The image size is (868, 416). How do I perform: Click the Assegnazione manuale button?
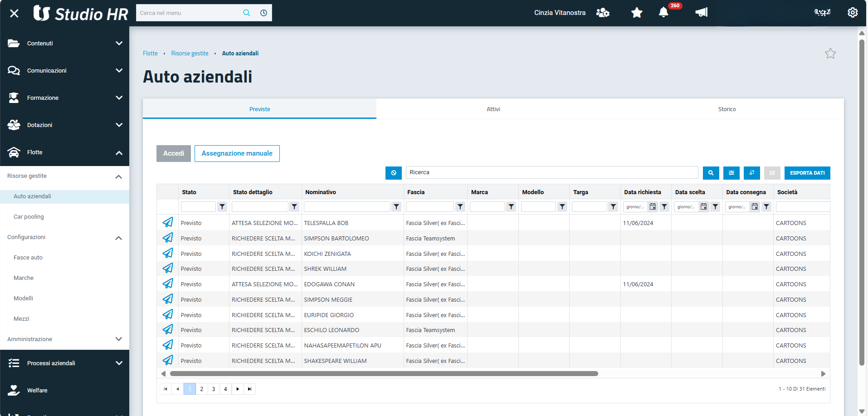237,153
